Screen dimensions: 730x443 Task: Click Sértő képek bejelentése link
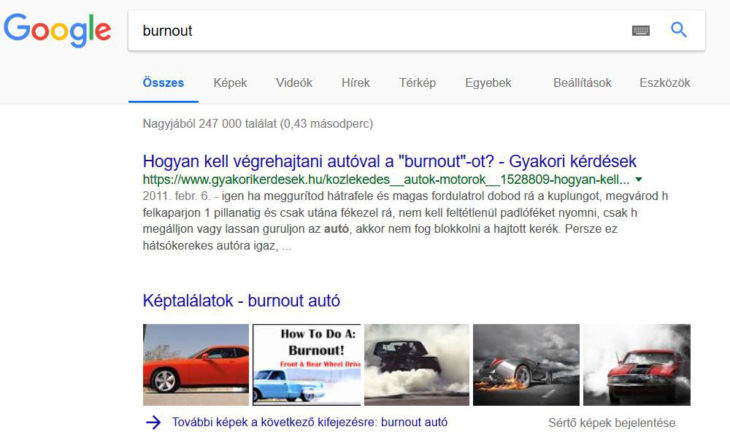[x=611, y=423]
